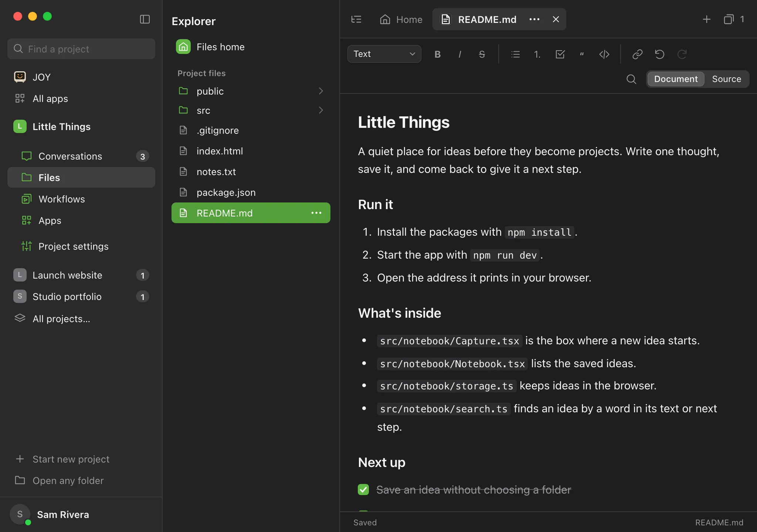Viewport: 757px width, 532px height.
Task: Insert a code block
Action: [604, 54]
